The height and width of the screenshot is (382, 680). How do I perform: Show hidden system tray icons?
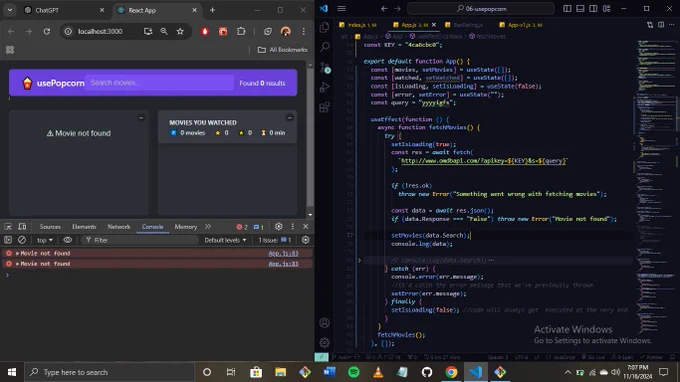[x=567, y=372]
